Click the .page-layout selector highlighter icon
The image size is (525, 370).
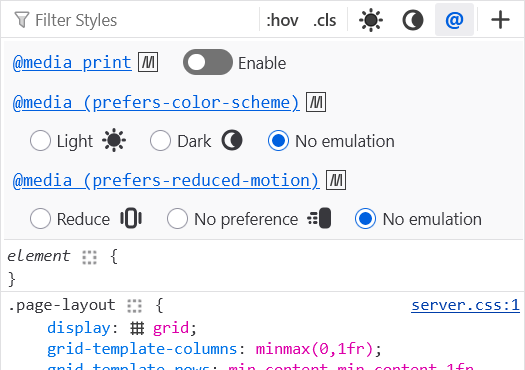click(x=134, y=306)
